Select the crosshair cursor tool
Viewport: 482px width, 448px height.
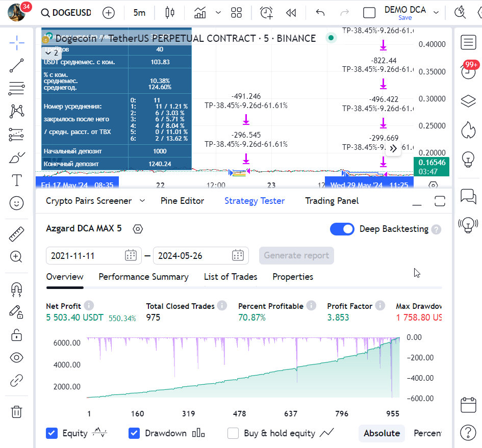[17, 43]
